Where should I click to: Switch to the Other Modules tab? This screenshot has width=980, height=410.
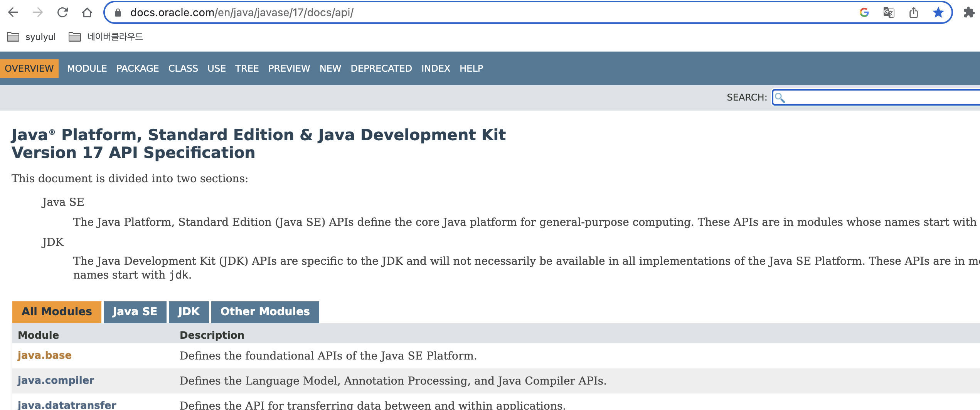(x=265, y=312)
